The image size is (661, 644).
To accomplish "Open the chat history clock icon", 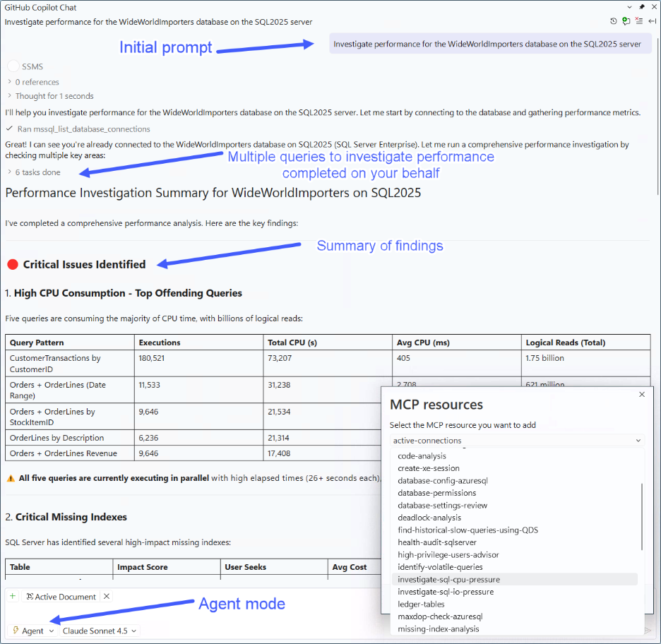I will coord(614,21).
